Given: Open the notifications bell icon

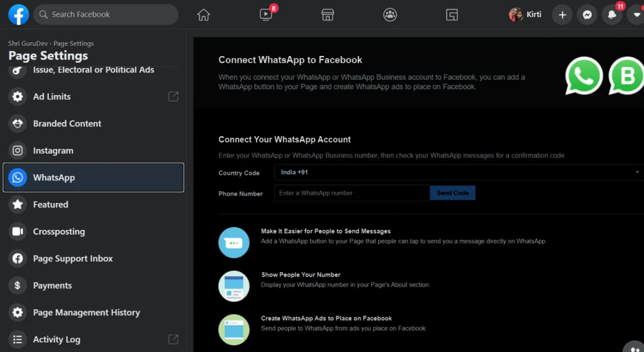Looking at the screenshot, I should [611, 14].
